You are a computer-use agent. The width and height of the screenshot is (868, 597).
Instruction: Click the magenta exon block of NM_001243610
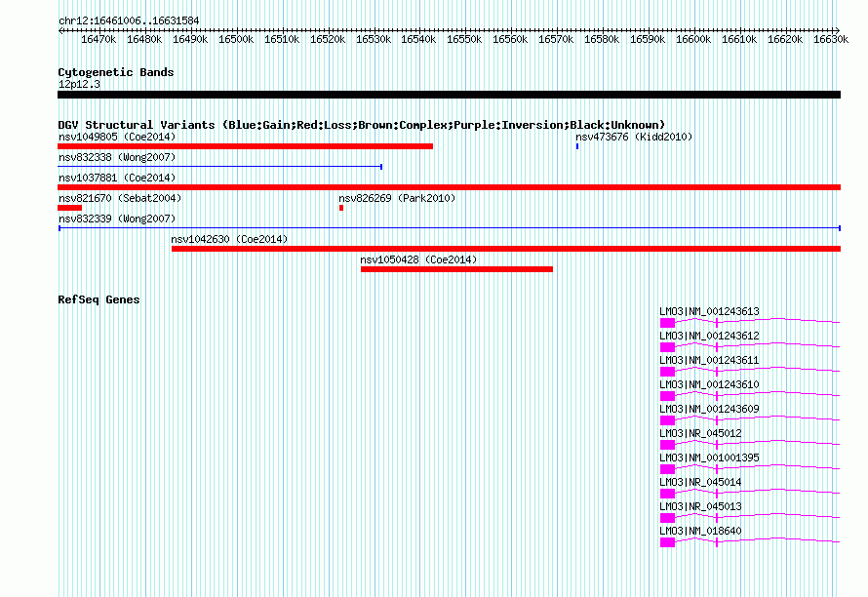668,396
